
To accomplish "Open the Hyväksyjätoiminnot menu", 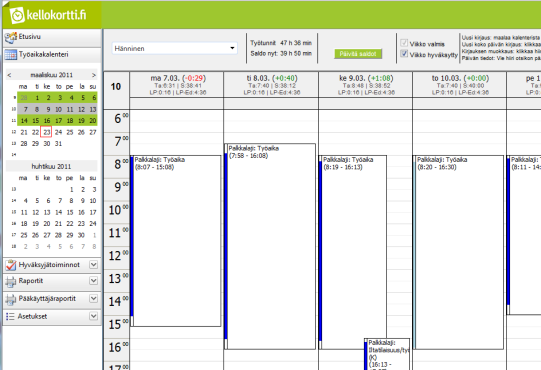I will coord(52,265).
